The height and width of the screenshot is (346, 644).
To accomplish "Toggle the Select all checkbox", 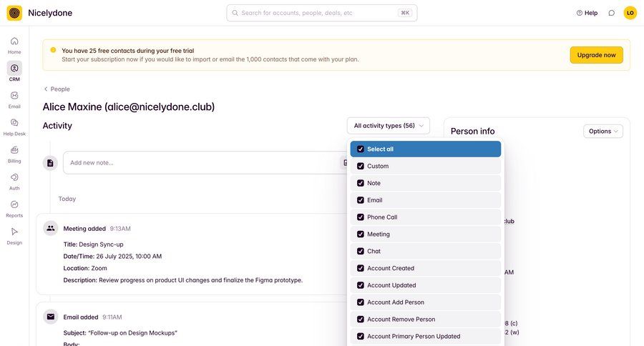I will click(360, 149).
